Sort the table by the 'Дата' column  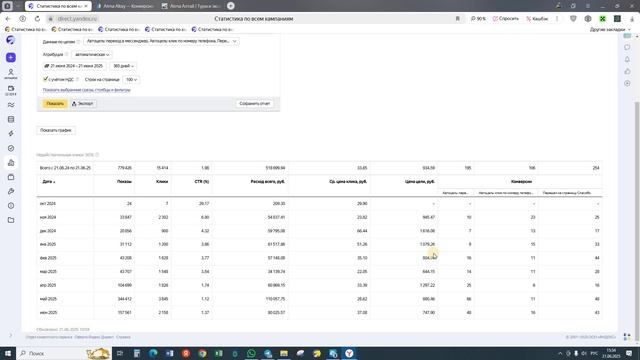click(49, 182)
